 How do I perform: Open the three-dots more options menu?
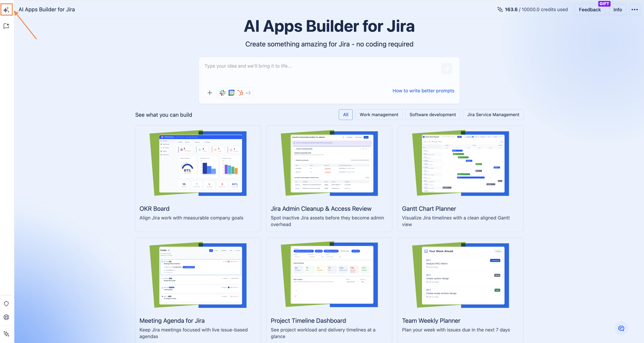[x=634, y=9]
